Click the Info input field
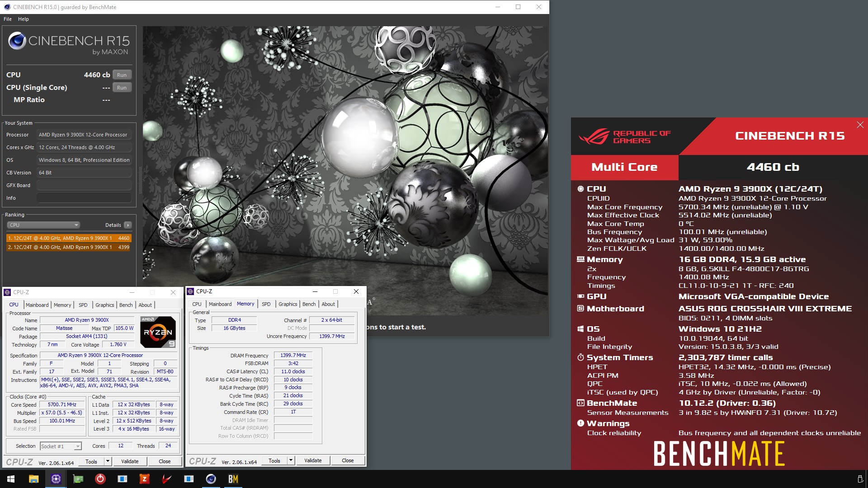Viewport: 868px width, 488px height. [84, 198]
